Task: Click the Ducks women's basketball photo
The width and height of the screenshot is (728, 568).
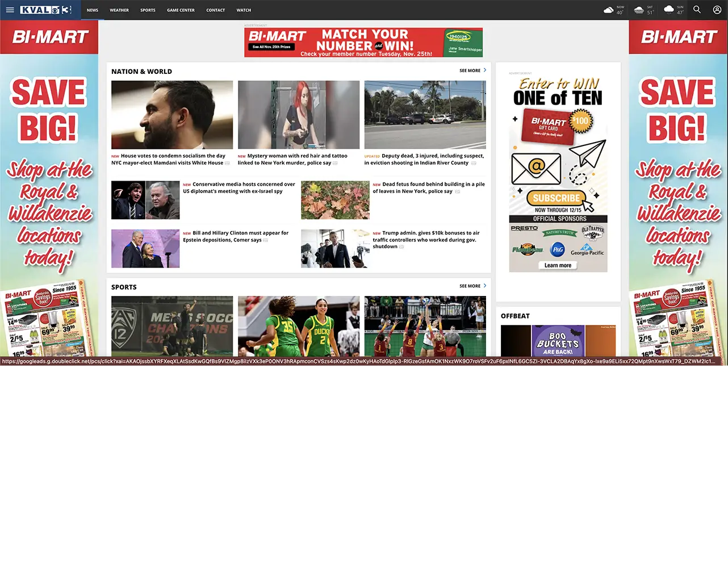Action: point(299,326)
